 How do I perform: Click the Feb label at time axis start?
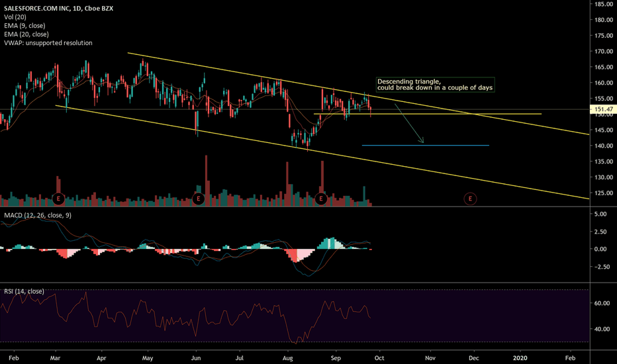pyautogui.click(x=14, y=358)
